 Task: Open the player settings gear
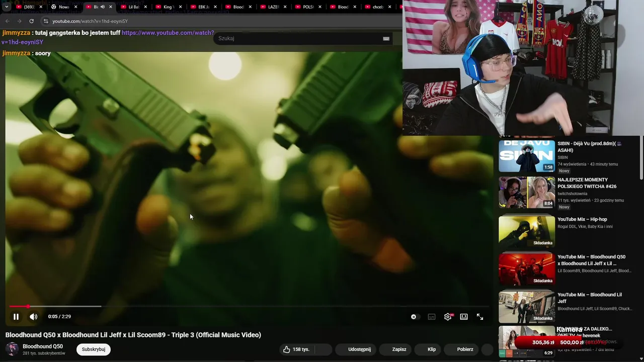point(448,317)
